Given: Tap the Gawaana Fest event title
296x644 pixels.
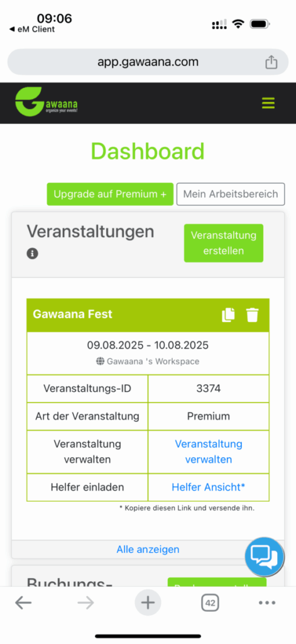Looking at the screenshot, I should pyautogui.click(x=73, y=314).
